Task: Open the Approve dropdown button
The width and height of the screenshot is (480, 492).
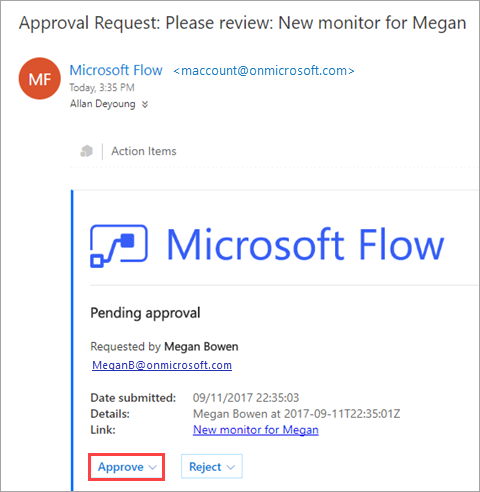Action: pyautogui.click(x=127, y=467)
